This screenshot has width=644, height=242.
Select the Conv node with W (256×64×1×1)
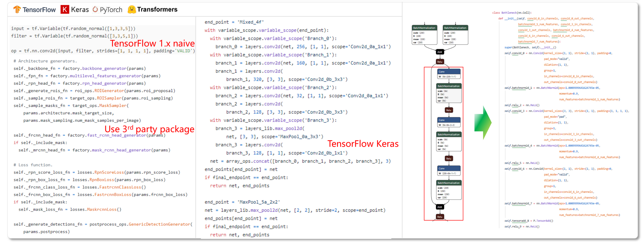click(x=449, y=171)
